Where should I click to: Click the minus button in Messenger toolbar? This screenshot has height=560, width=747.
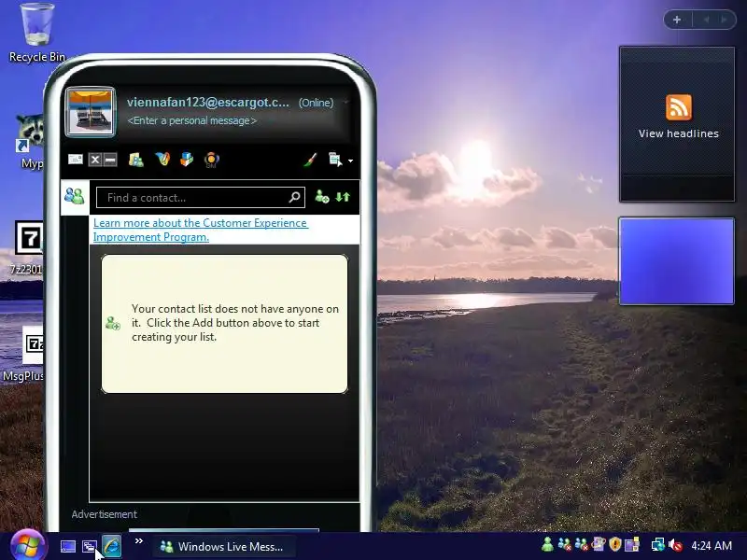[x=110, y=160]
